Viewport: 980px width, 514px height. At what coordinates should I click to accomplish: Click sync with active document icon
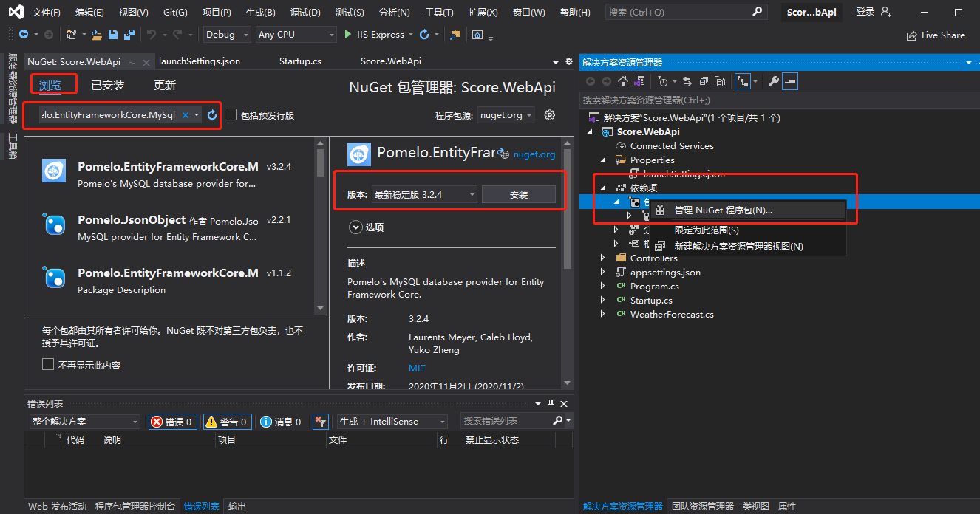pos(687,81)
